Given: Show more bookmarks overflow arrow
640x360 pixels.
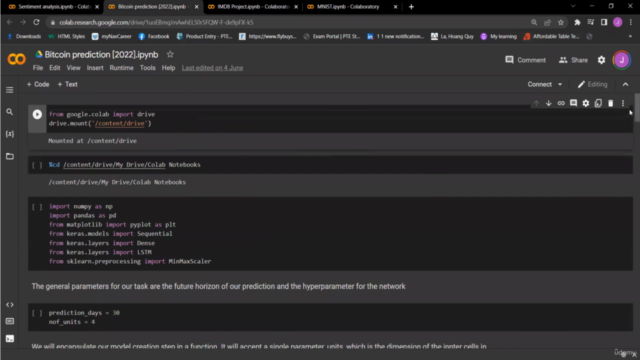Looking at the screenshot, I should (x=630, y=36).
